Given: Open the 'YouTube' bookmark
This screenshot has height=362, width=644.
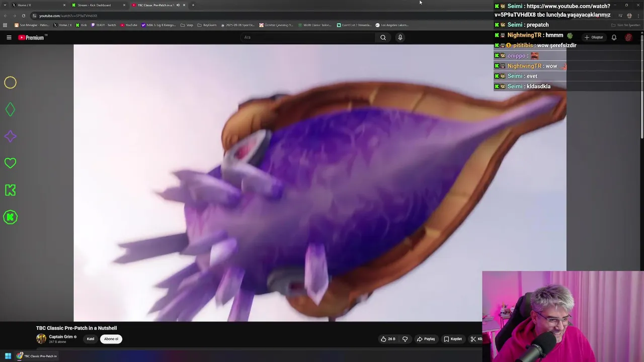Looking at the screenshot, I should [x=129, y=25].
